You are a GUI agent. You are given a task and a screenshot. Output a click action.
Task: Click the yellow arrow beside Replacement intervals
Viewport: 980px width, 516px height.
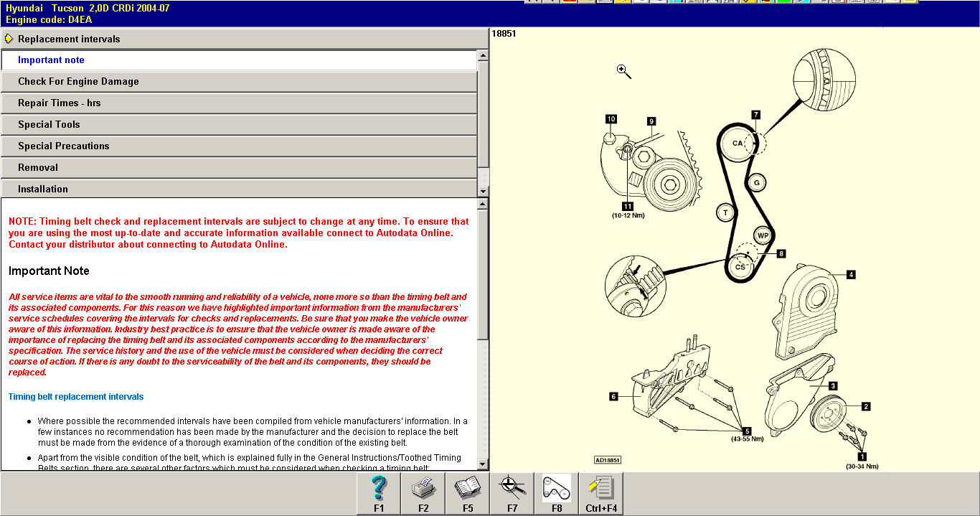click(9, 39)
